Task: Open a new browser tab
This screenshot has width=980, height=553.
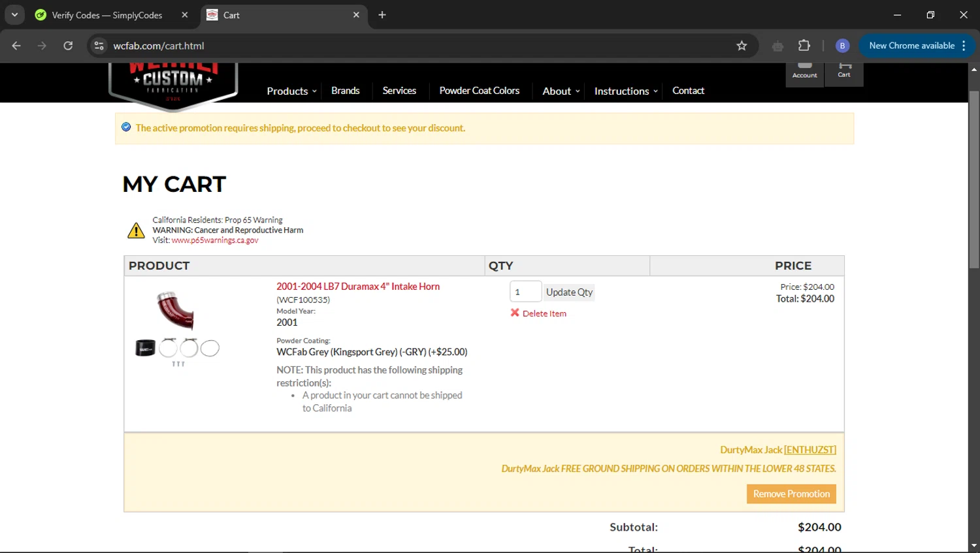Action: pyautogui.click(x=382, y=14)
